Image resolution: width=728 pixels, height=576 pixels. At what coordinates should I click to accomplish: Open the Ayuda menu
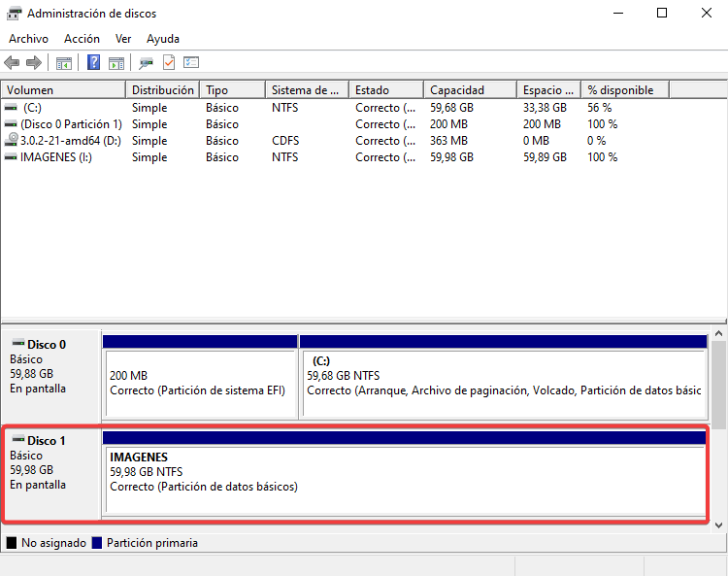pyautogui.click(x=163, y=39)
